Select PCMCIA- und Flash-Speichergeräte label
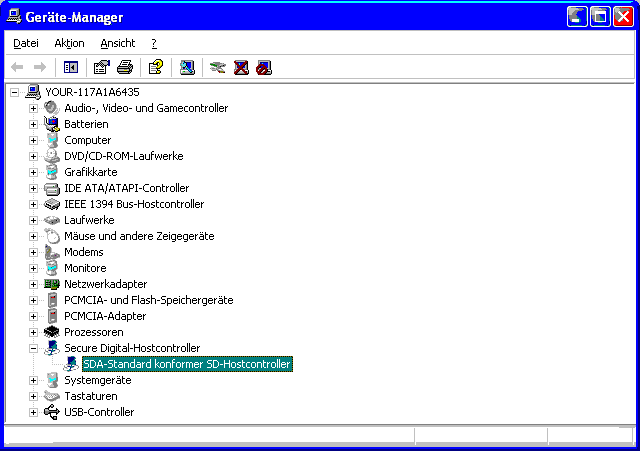Viewport: 640px width, 451px height. point(149,300)
